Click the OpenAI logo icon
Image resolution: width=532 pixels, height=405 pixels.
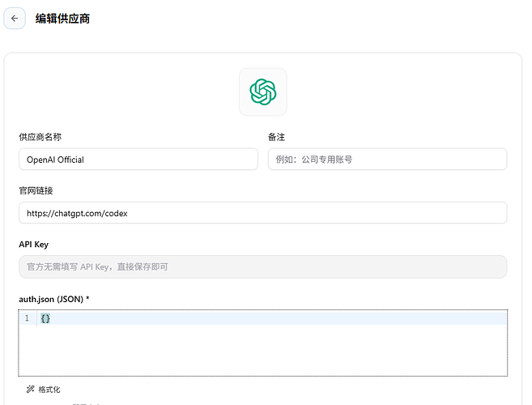point(263,92)
